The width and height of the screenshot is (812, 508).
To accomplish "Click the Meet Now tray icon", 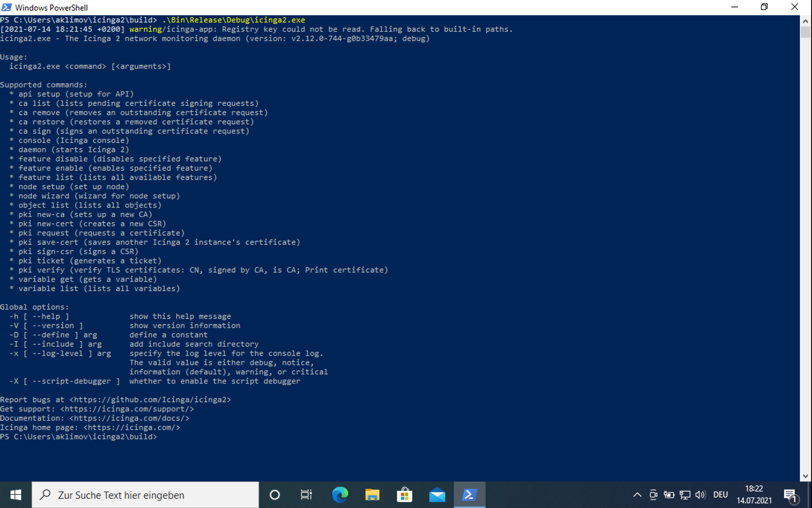I will click(653, 495).
